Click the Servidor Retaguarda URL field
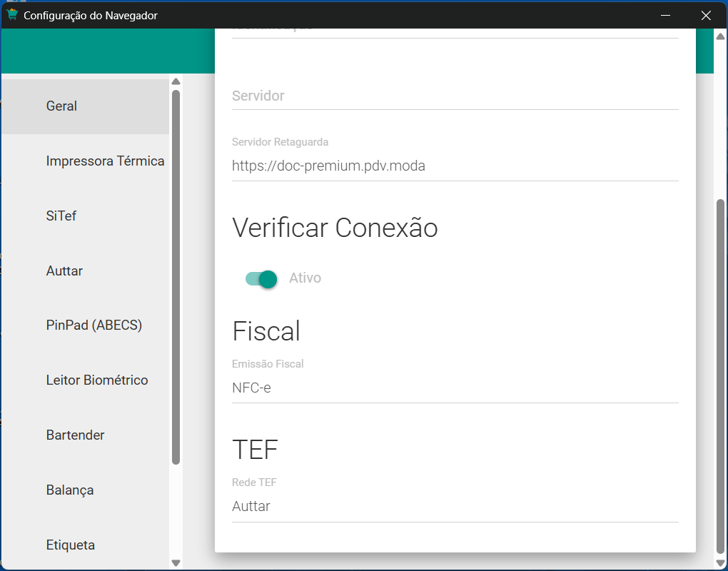The width and height of the screenshot is (728, 571). (x=455, y=166)
